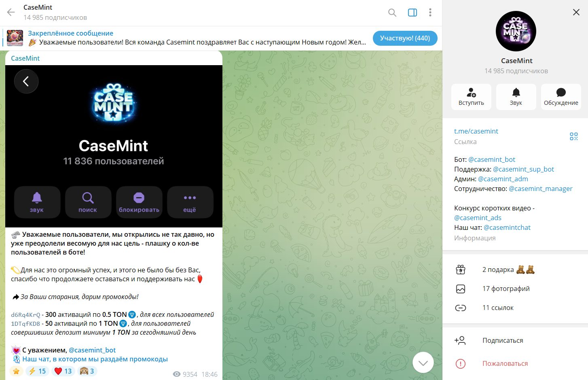Open the three-dot channel menu
The width and height of the screenshot is (588, 380).
click(x=430, y=13)
